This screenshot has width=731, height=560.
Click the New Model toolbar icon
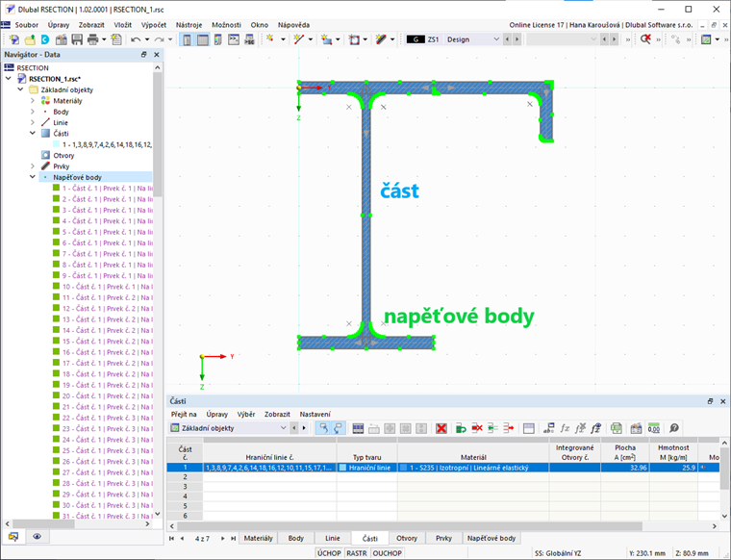tap(14, 39)
